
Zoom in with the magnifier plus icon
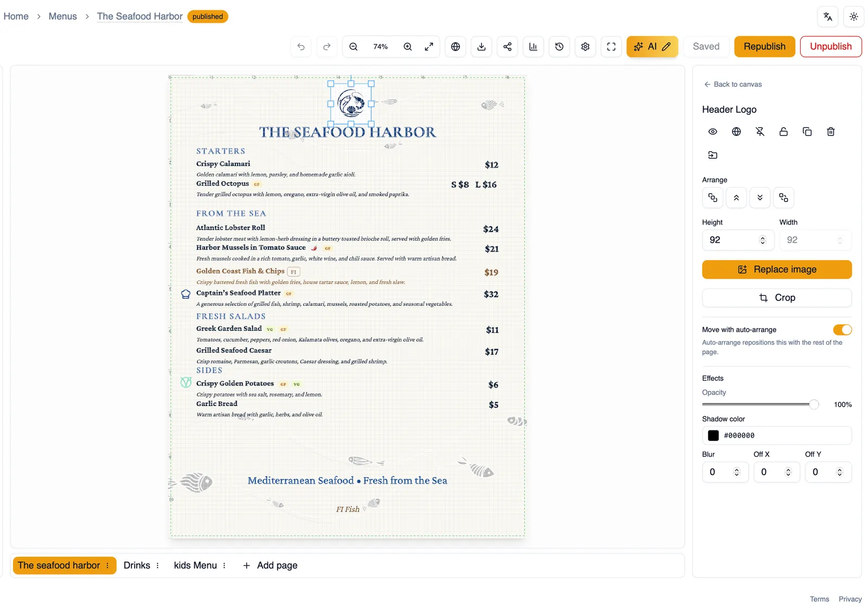407,47
